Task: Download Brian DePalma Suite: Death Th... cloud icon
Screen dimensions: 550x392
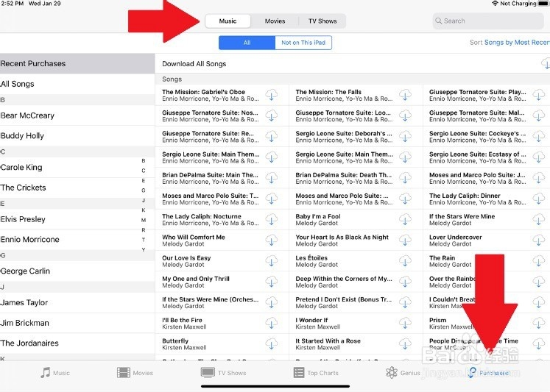Action: pyautogui.click(x=405, y=178)
